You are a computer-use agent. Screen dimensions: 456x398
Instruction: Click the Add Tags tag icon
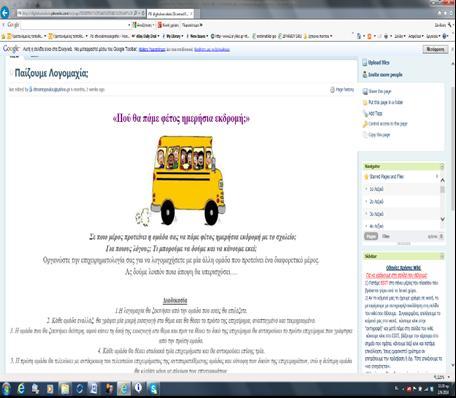pos(365,113)
